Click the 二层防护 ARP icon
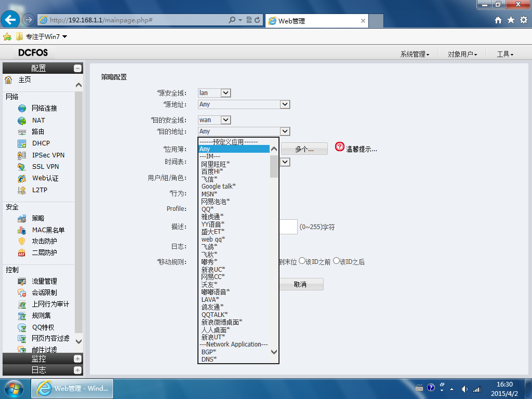Image resolution: width=532 pixels, height=399 pixels. point(22,253)
